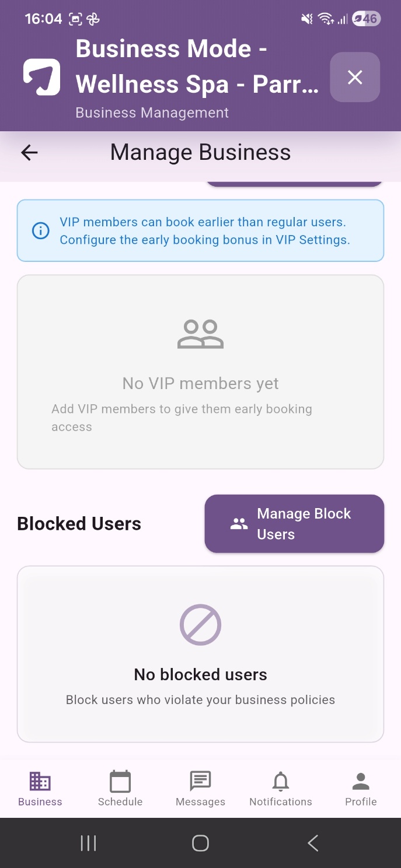This screenshot has width=401, height=868.
Task: Tap the partially hidden purple button at top
Action: click(294, 184)
